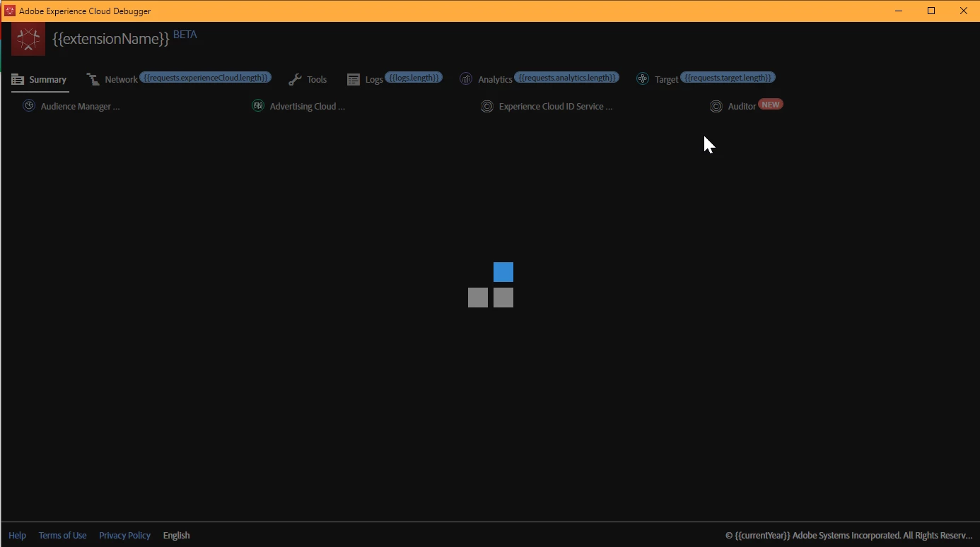Open the Audience Manager tab
The image size is (980, 547).
[x=80, y=107]
